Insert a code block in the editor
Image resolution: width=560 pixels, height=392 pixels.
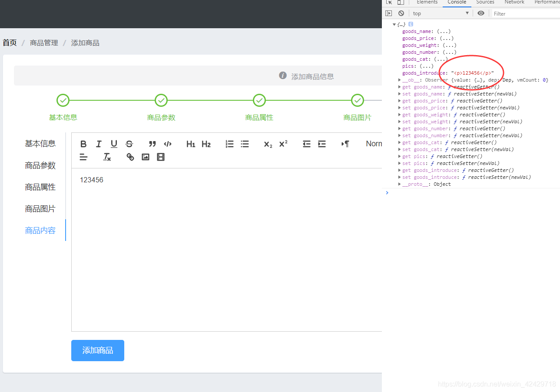click(x=167, y=144)
